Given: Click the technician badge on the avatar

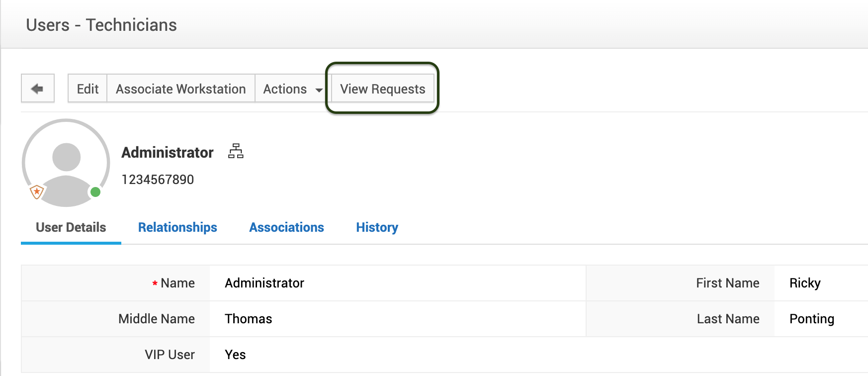Looking at the screenshot, I should pyautogui.click(x=37, y=191).
